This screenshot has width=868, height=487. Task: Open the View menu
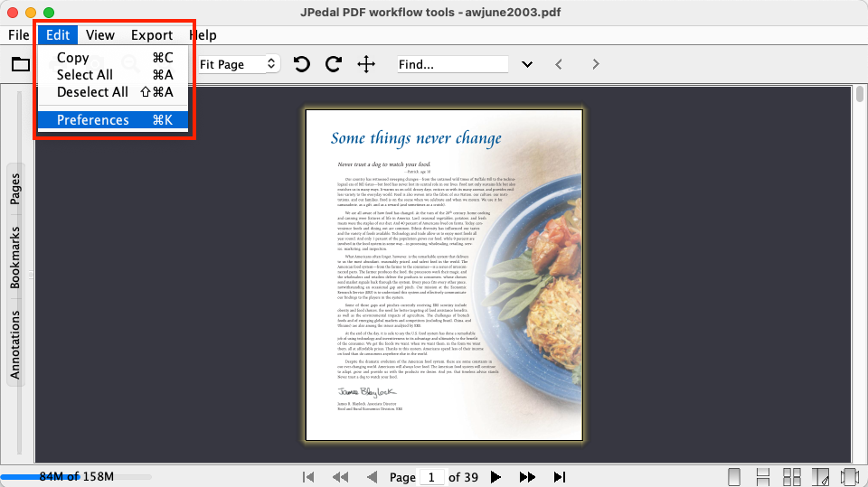pos(100,35)
